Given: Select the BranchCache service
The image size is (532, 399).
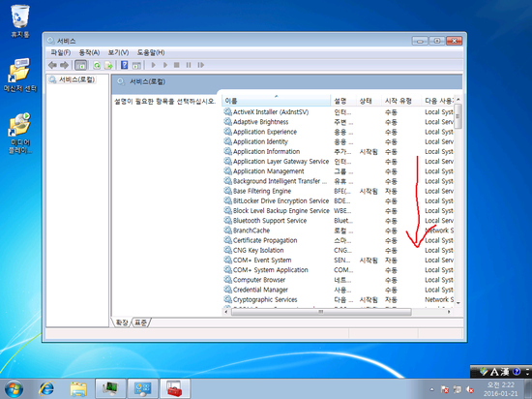Looking at the screenshot, I should [251, 230].
